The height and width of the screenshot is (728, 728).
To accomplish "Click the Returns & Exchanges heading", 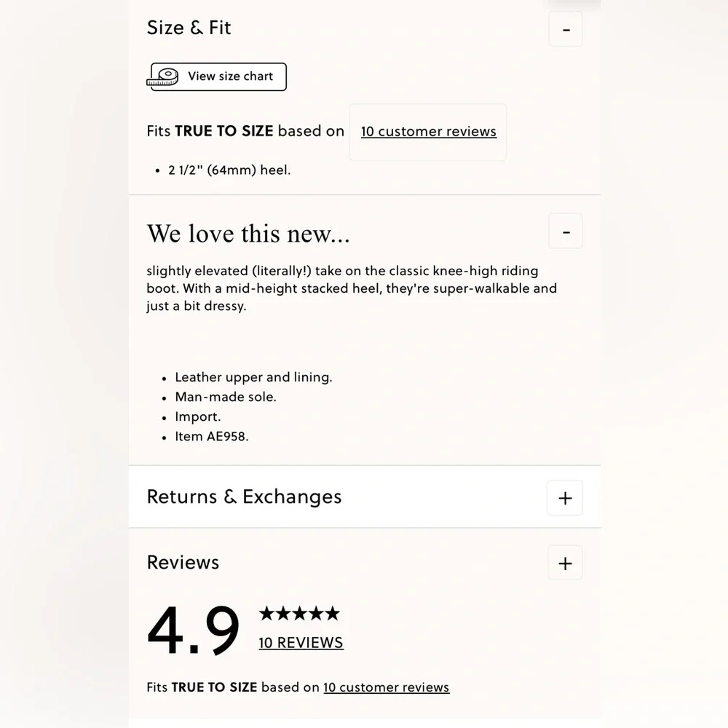I will 244,497.
